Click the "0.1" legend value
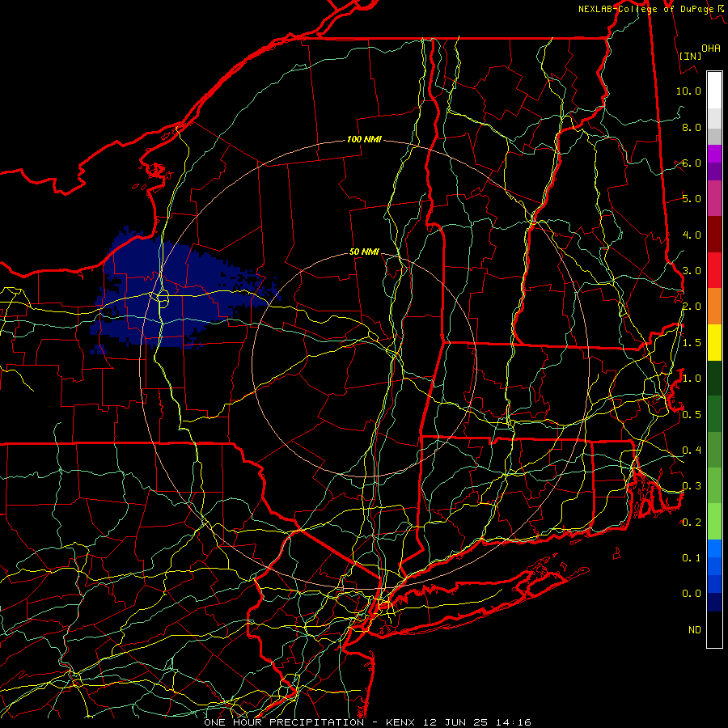The image size is (728, 728). point(692,557)
